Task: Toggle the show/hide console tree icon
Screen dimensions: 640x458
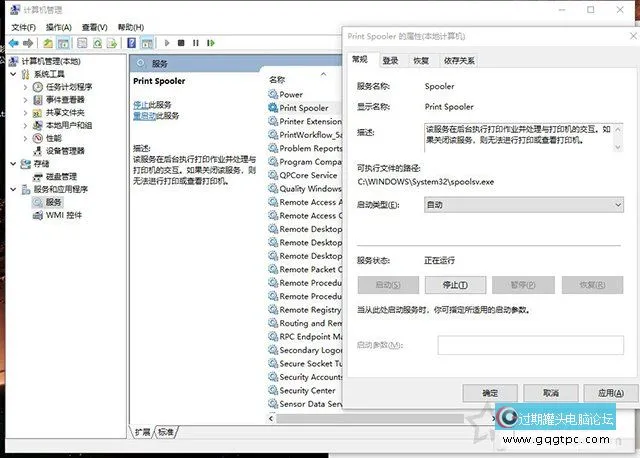Action: (x=63, y=43)
